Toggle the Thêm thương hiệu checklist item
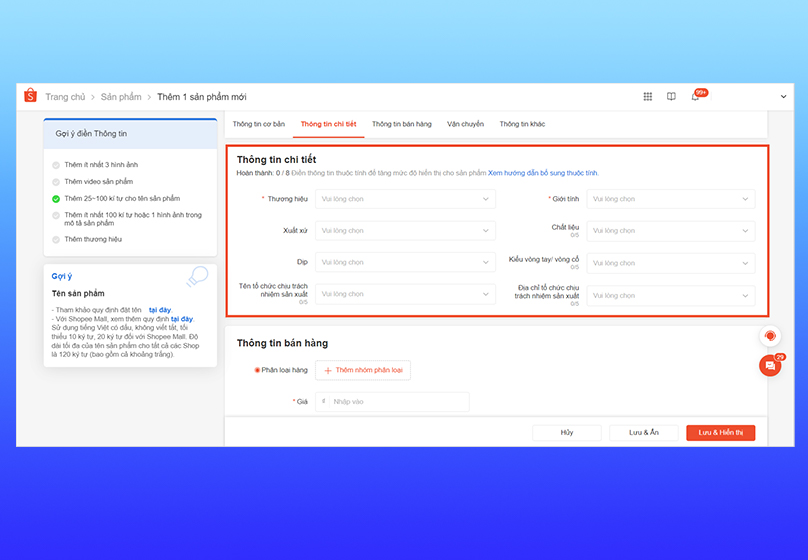 click(56, 240)
